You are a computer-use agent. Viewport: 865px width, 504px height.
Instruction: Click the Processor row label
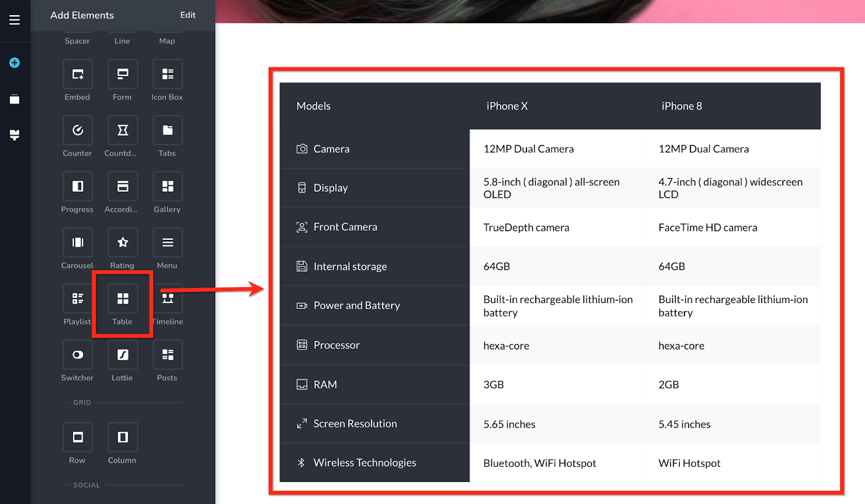337,345
